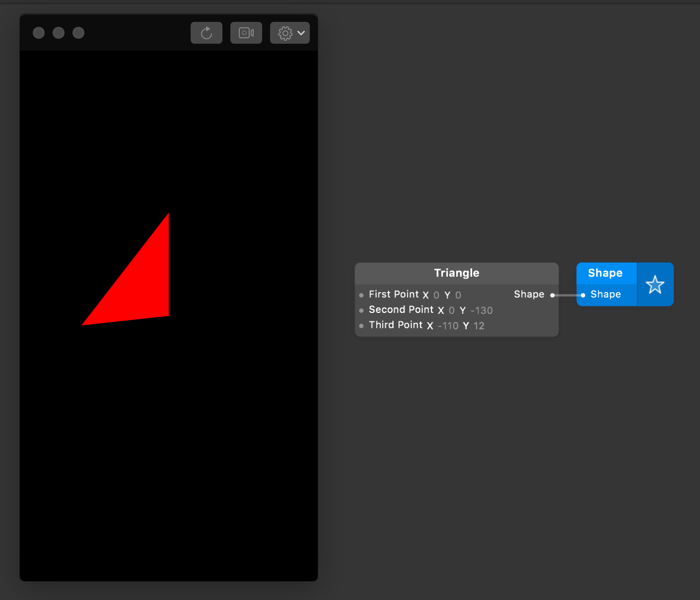
Task: Click Second Point X value field
Action: pyautogui.click(x=452, y=310)
